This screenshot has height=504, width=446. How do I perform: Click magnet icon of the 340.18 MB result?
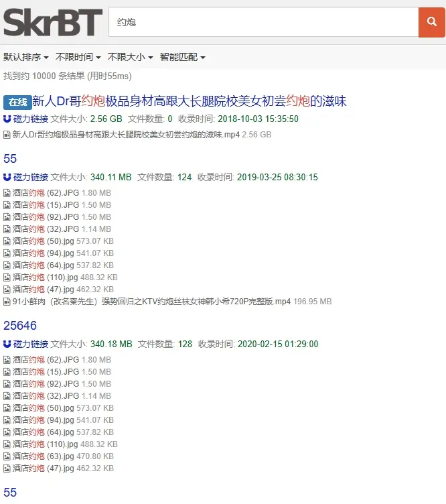click(x=7, y=344)
